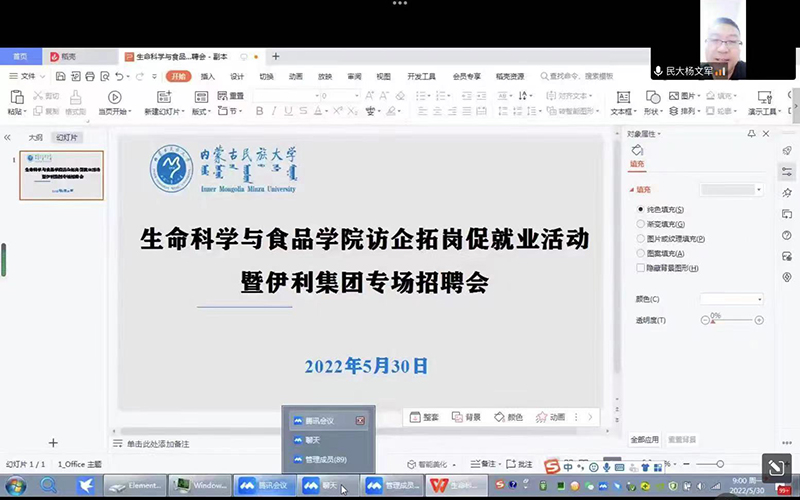Toggle Bold formatting button

pyautogui.click(x=260, y=111)
